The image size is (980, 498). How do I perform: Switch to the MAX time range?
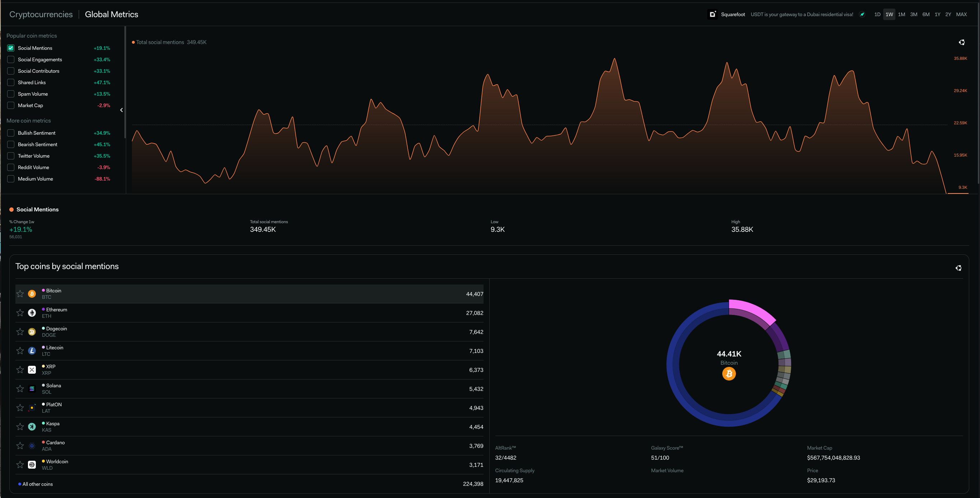(961, 14)
